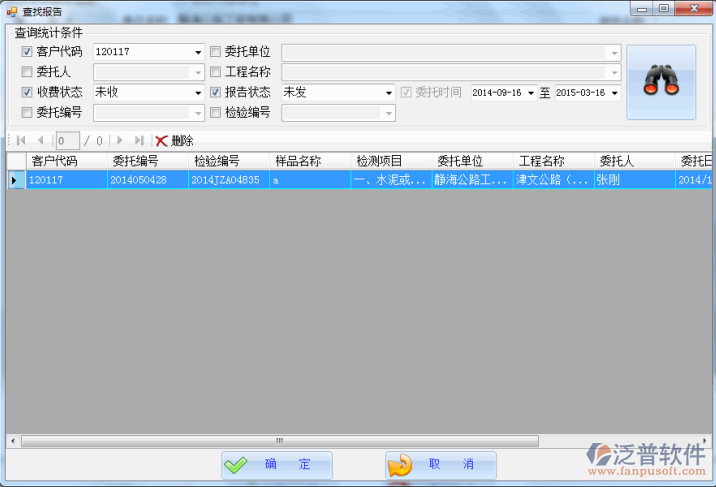Click the 检测项目 column header
Screen dimensions: 716x487
[x=391, y=161]
